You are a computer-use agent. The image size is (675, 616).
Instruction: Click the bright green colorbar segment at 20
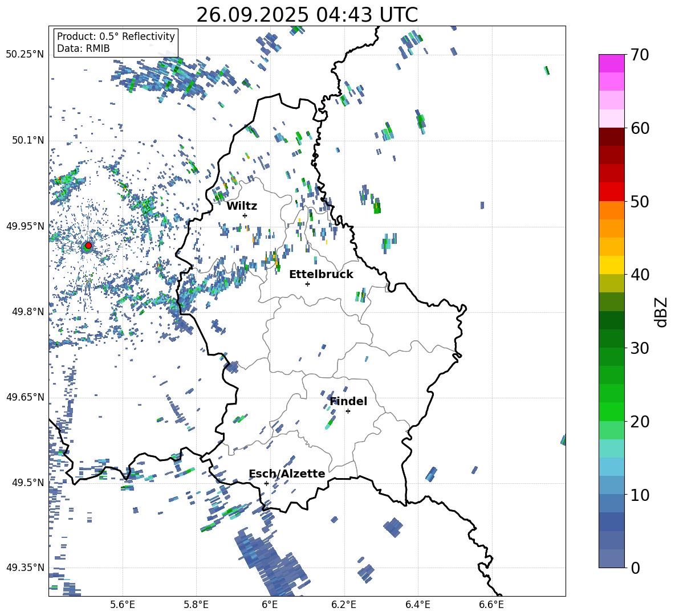[611, 411]
